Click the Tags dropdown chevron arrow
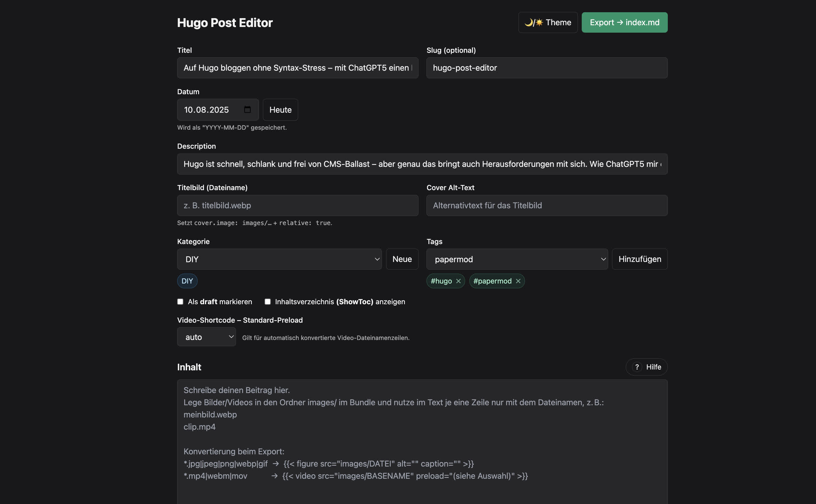The image size is (816, 504). coord(603,259)
